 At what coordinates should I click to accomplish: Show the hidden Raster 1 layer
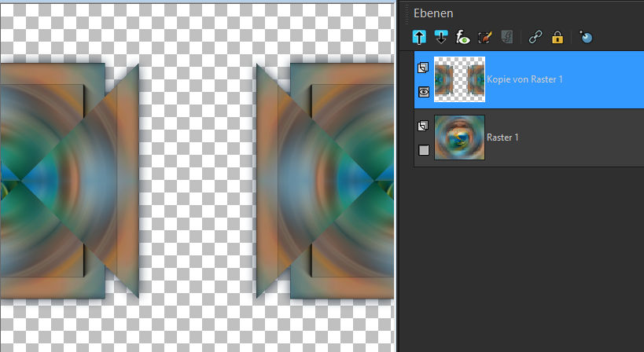(424, 150)
